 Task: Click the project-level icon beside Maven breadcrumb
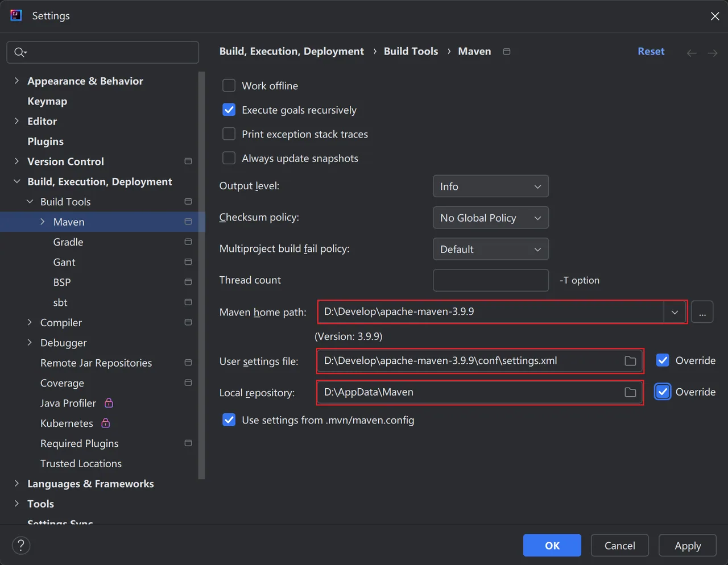point(507,52)
